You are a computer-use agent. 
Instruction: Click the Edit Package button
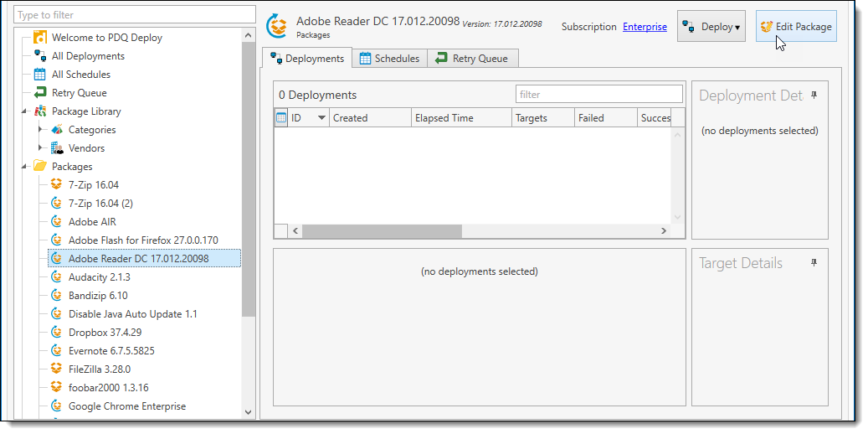click(796, 26)
